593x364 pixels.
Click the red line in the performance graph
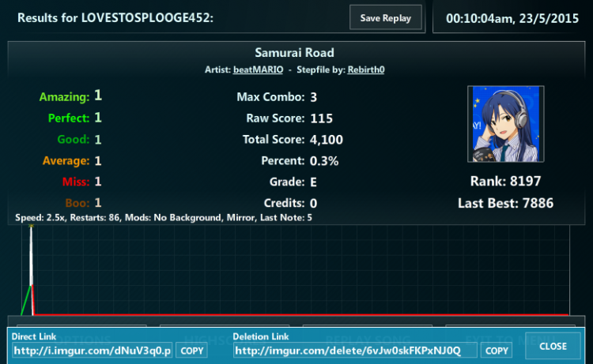[x=300, y=314]
